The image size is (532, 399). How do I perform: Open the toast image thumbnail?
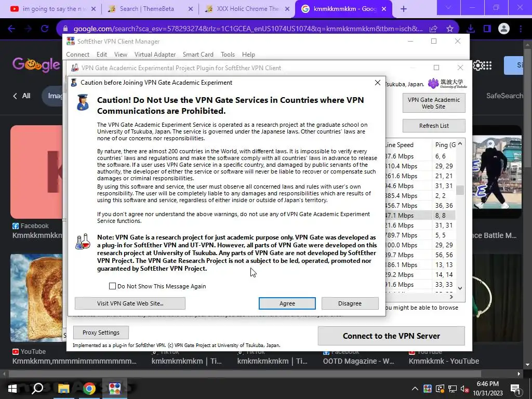(37, 298)
